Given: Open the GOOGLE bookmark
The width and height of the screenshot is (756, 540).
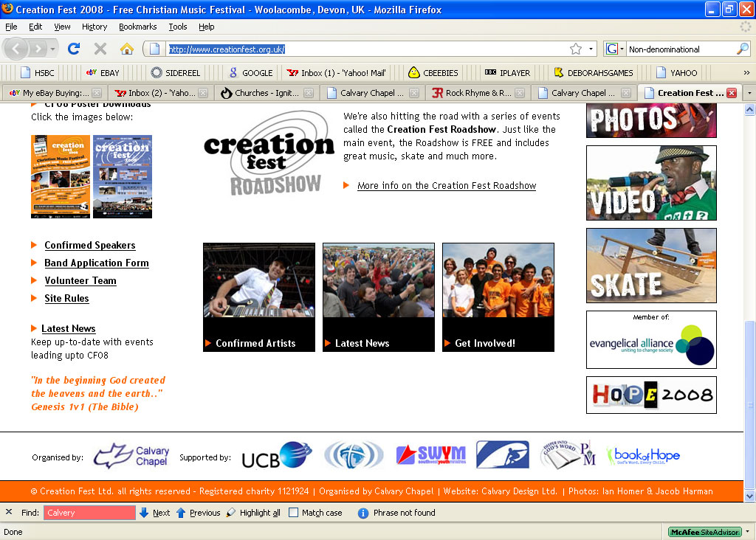Looking at the screenshot, I should pyautogui.click(x=251, y=73).
